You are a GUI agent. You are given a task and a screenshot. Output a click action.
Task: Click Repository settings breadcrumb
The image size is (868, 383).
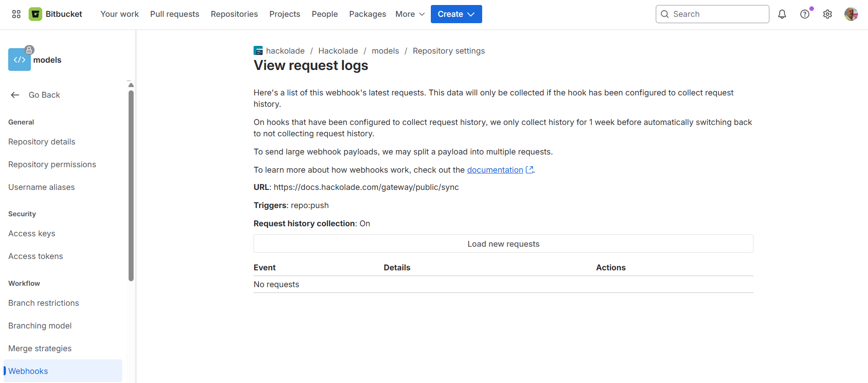click(x=449, y=51)
